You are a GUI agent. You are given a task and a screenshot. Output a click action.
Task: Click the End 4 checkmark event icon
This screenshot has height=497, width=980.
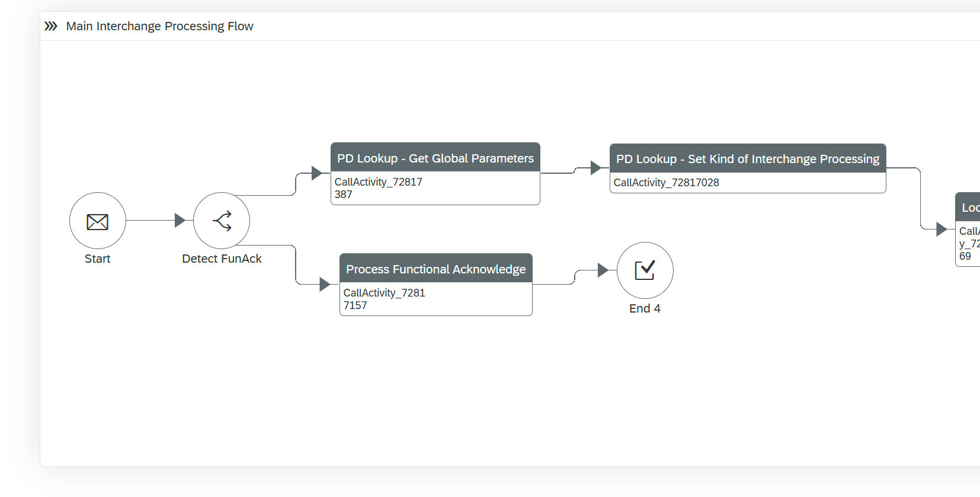click(645, 270)
